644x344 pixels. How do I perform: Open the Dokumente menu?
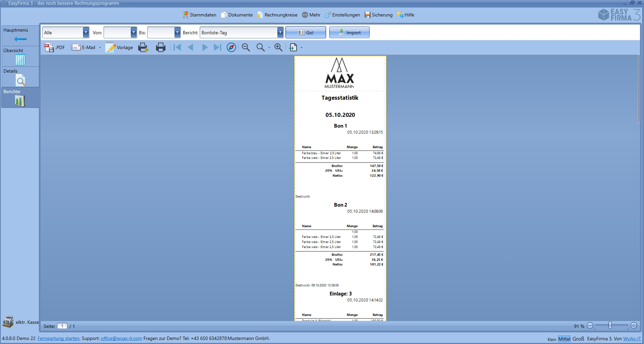click(237, 15)
